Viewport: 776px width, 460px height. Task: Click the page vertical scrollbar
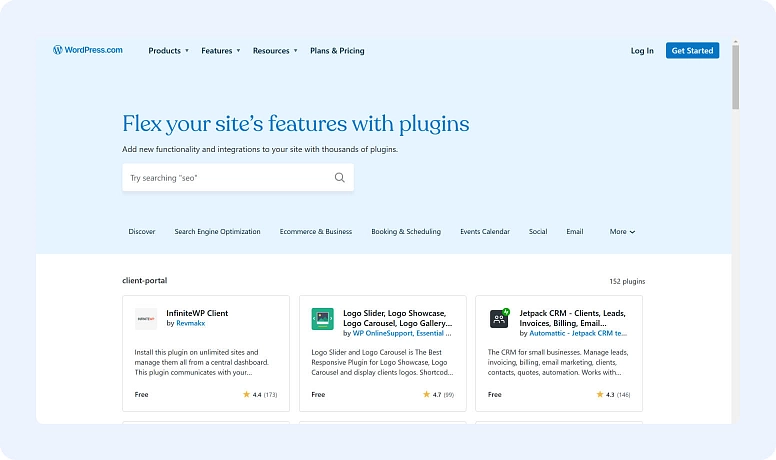735,77
